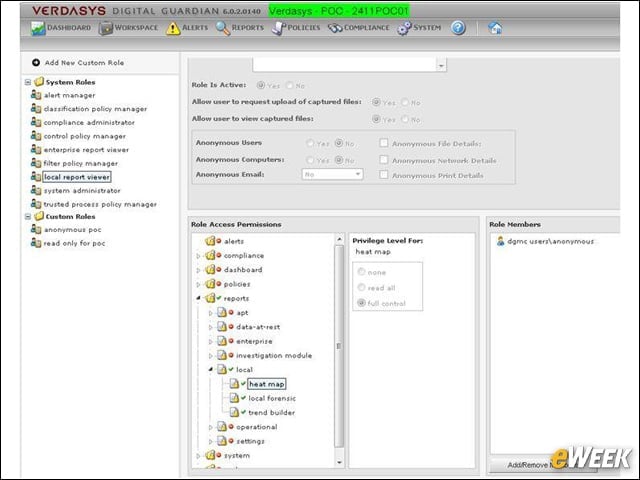Select the trusted process policy manager role
Screen dimensions: 640x480
click(x=100, y=204)
